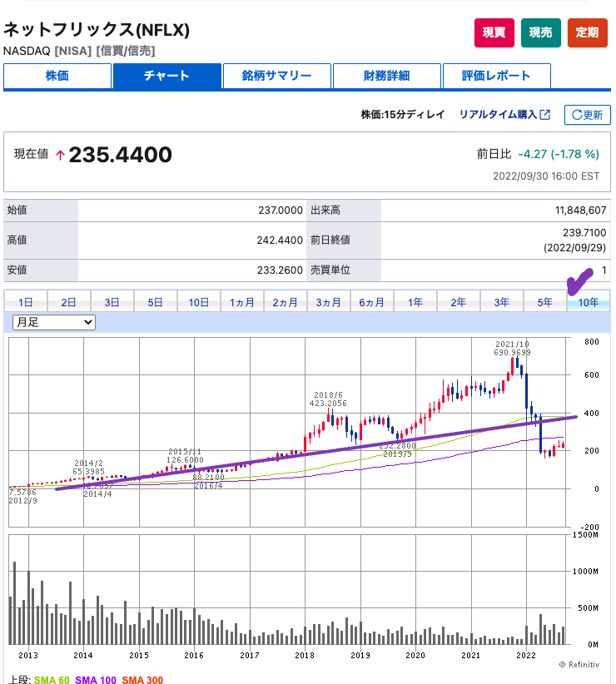
Task: Select the 1年 chart period
Action: (415, 302)
